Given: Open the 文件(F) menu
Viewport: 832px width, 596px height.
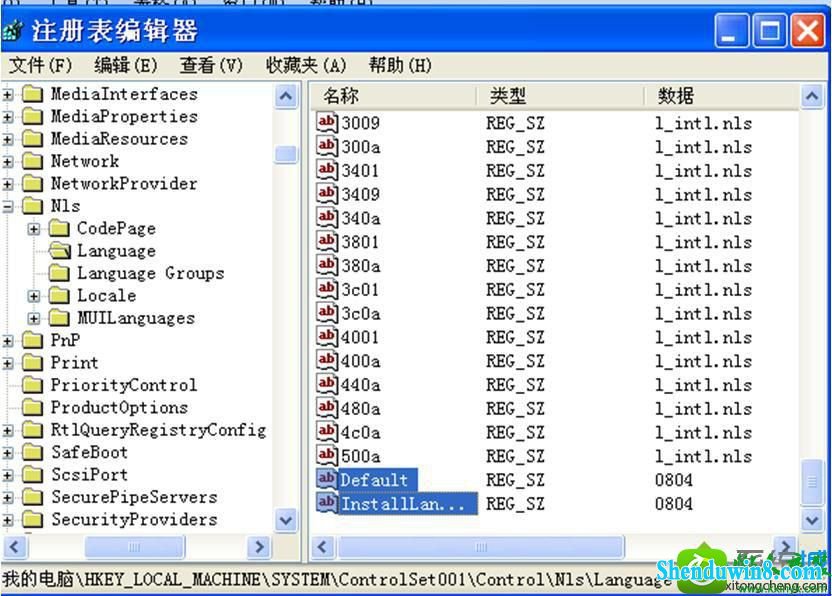Looking at the screenshot, I should [40, 65].
